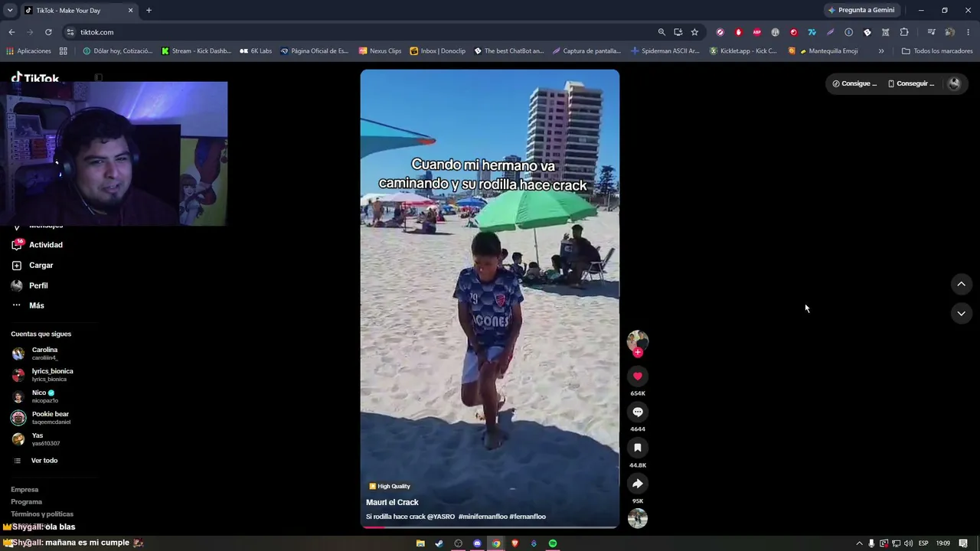
Task: Save the video with the bookmark icon
Action: [x=638, y=448]
